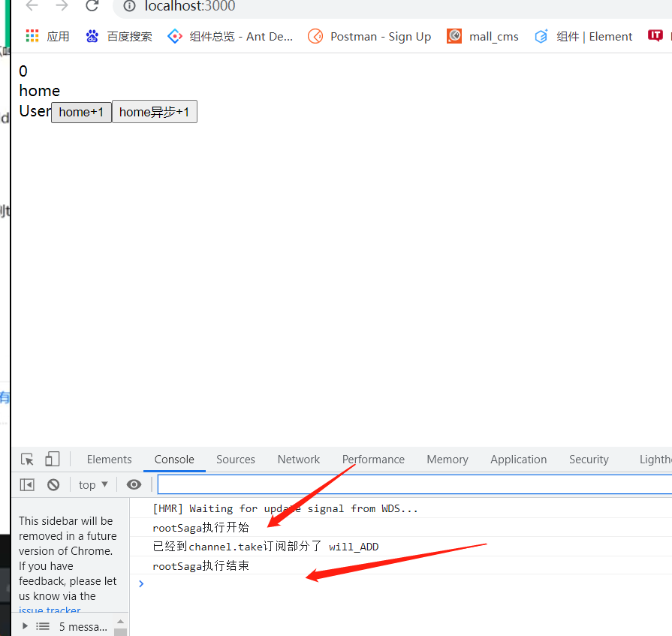Click the site info icon in the address bar
The width and height of the screenshot is (672, 636).
pyautogui.click(x=129, y=6)
